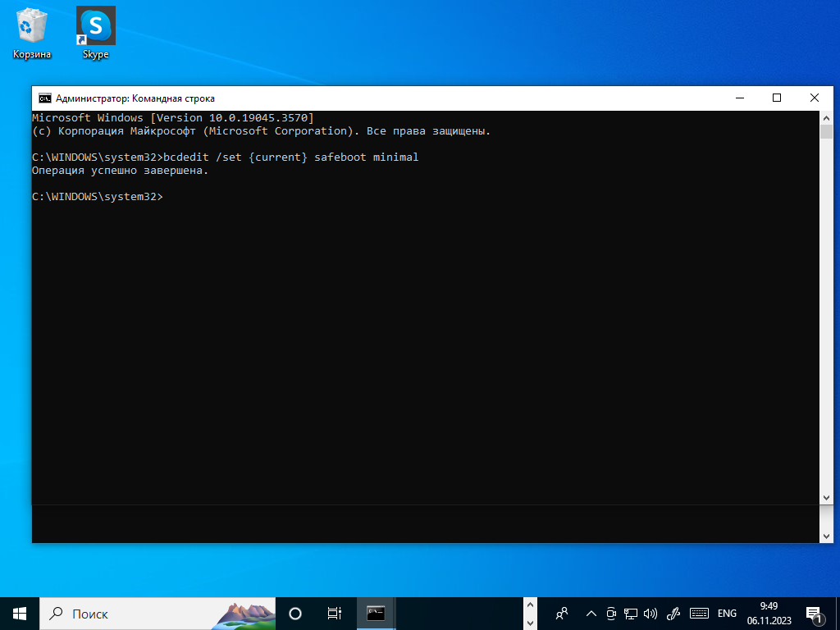
Task: Open the People icon in the taskbar
Action: click(562, 614)
